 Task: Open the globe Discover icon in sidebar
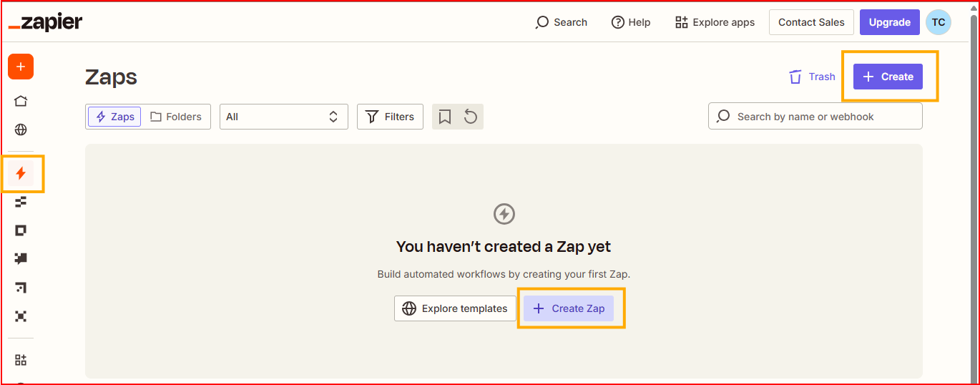click(x=21, y=130)
